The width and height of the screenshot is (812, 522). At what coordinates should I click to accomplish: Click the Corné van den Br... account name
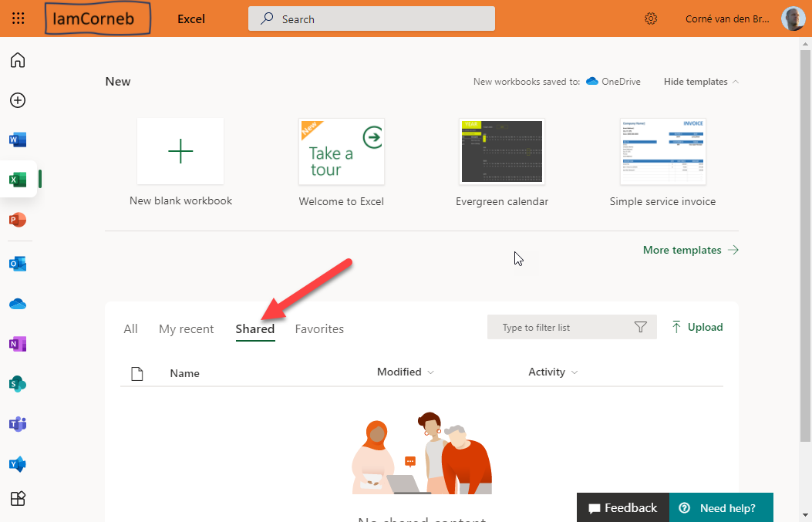click(727, 19)
